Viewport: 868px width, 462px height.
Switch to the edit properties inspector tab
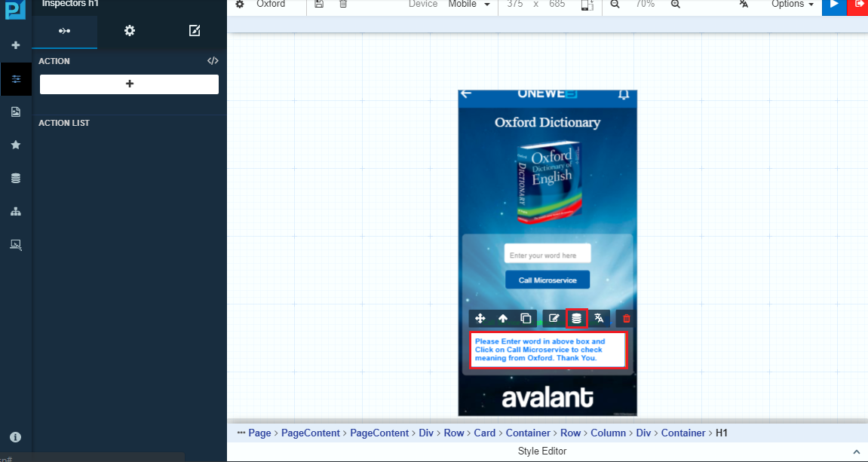(x=195, y=31)
